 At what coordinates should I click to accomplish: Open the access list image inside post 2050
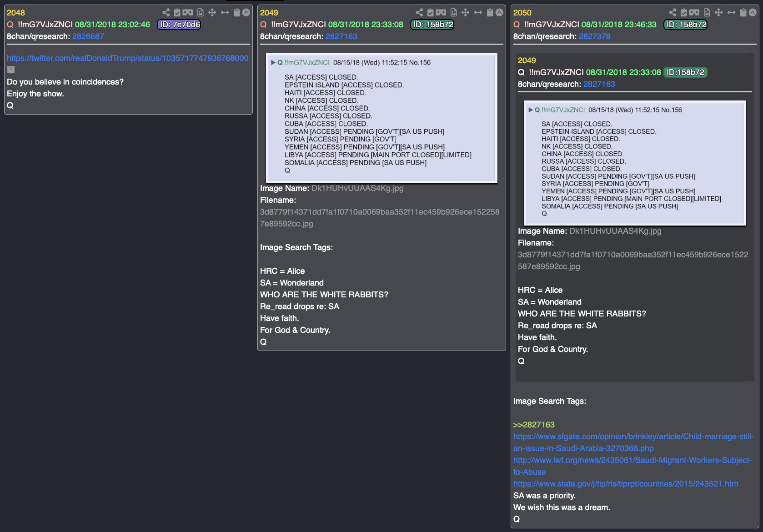tap(635, 163)
